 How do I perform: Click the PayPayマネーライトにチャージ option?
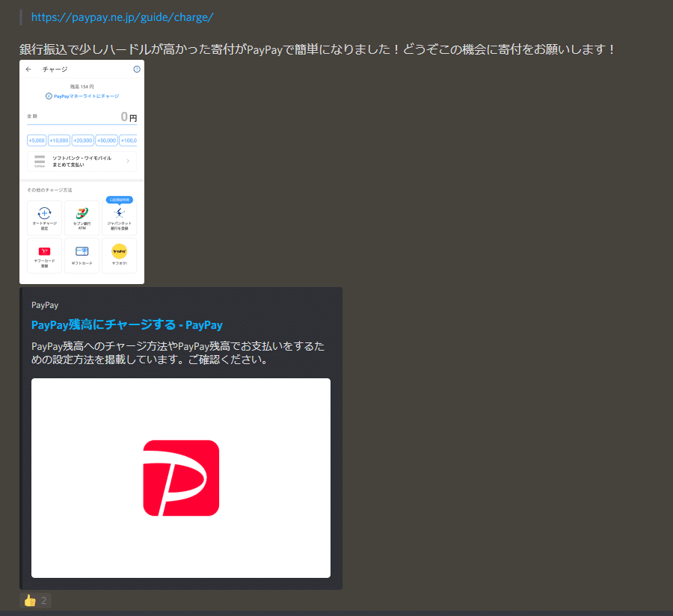click(x=82, y=95)
